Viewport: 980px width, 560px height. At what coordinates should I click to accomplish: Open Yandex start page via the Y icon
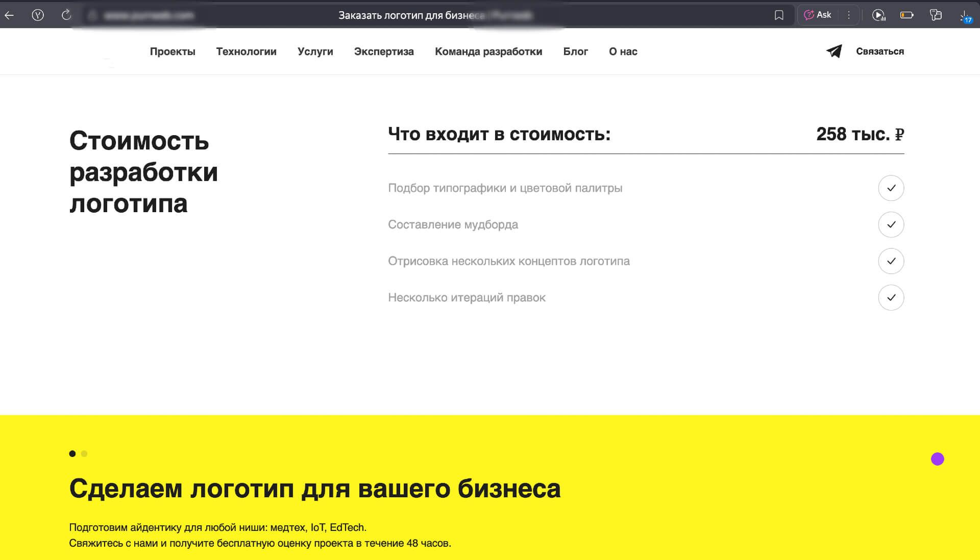click(x=38, y=15)
